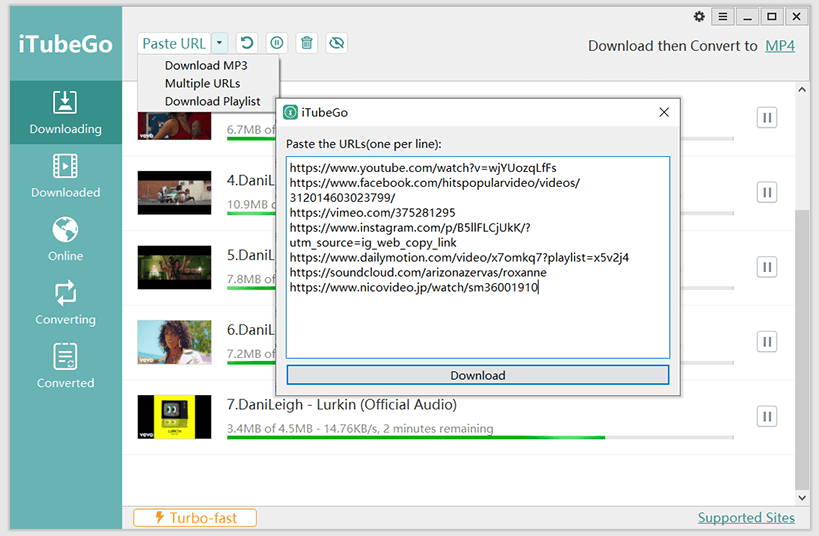Open the hamburger menu icon
This screenshot has width=819, height=536.
722,17
